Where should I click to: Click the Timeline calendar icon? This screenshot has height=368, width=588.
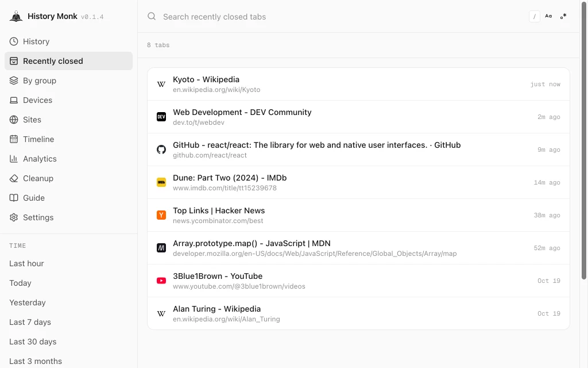14,139
